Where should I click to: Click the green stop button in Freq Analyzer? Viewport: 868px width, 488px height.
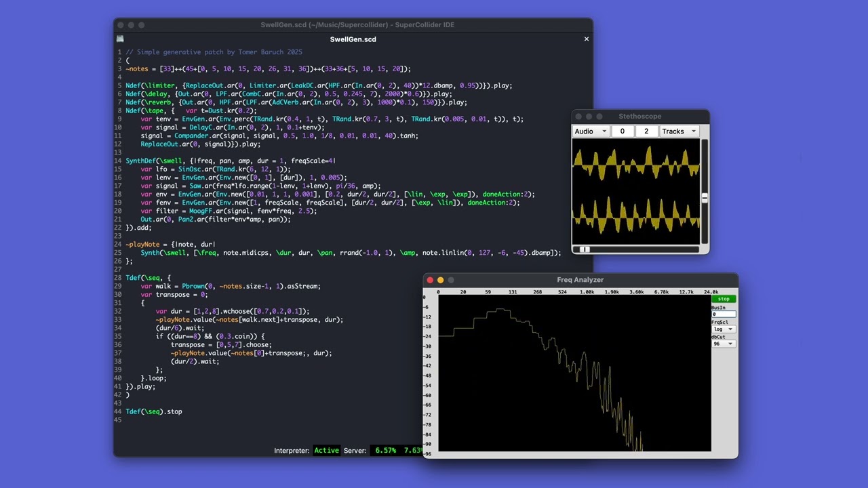tap(724, 299)
